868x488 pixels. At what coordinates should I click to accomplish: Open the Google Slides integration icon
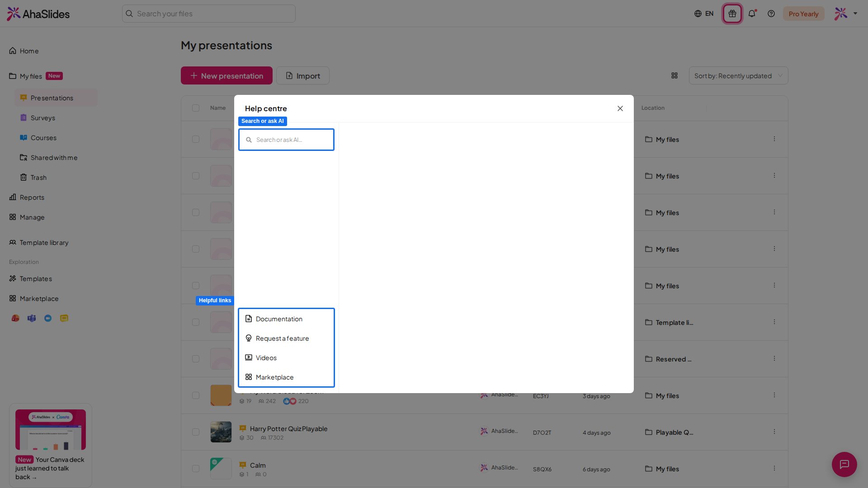tap(64, 318)
